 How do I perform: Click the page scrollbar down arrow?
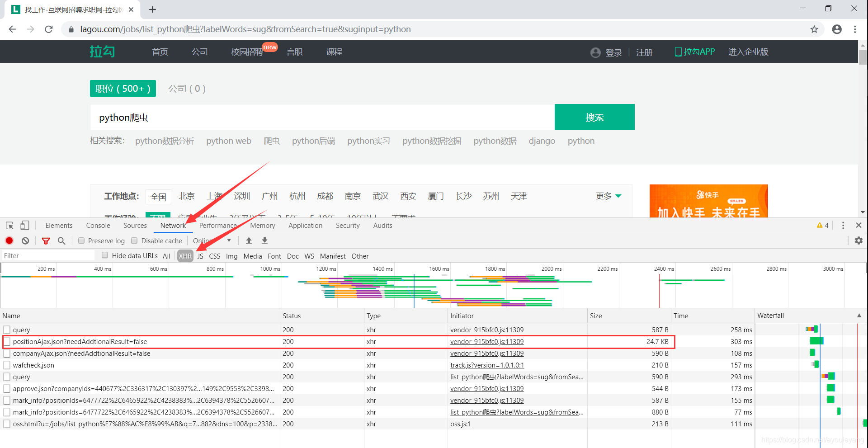863,212
